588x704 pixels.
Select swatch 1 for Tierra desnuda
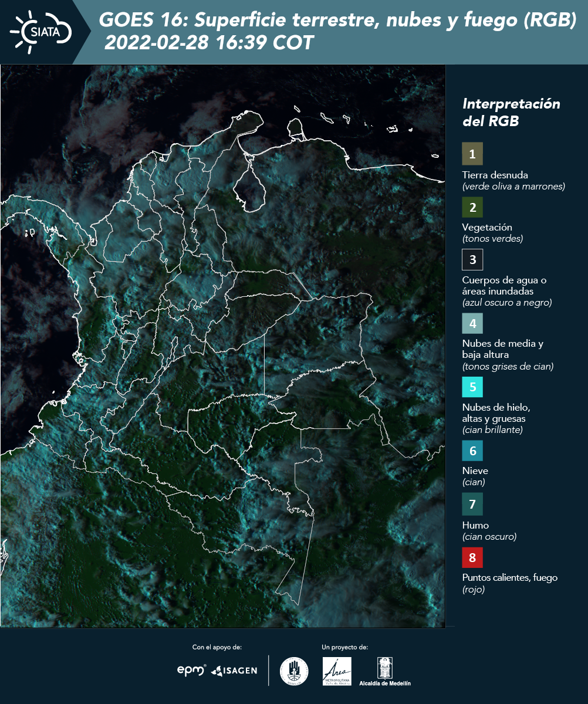tap(472, 154)
